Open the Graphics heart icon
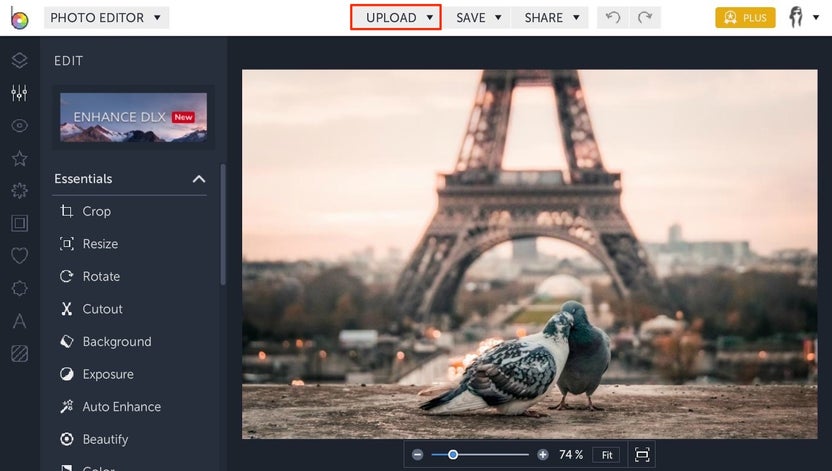 (x=20, y=256)
